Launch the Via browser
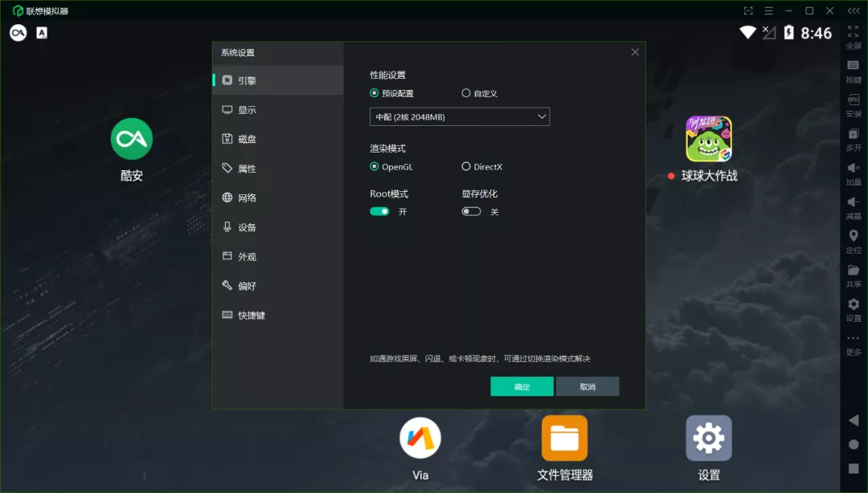This screenshot has width=868, height=493. pos(420,438)
